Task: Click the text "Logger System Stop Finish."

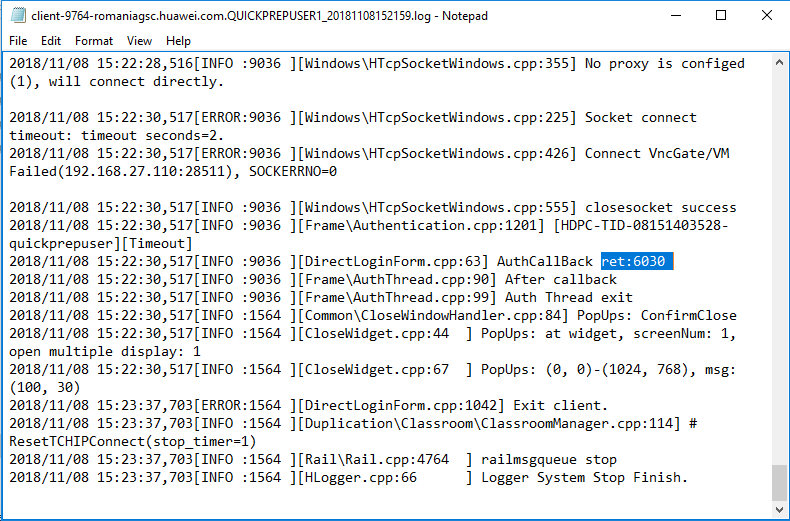Action: click(584, 478)
